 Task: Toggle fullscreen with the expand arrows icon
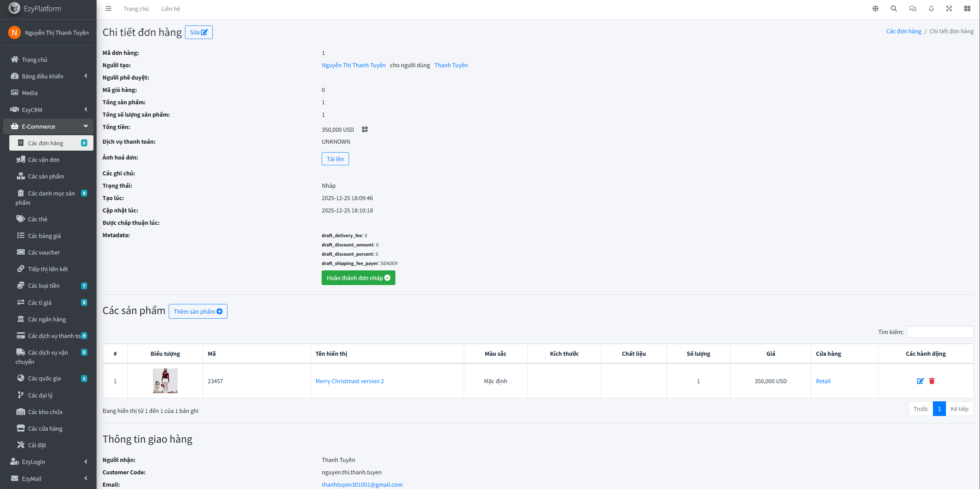[949, 8]
